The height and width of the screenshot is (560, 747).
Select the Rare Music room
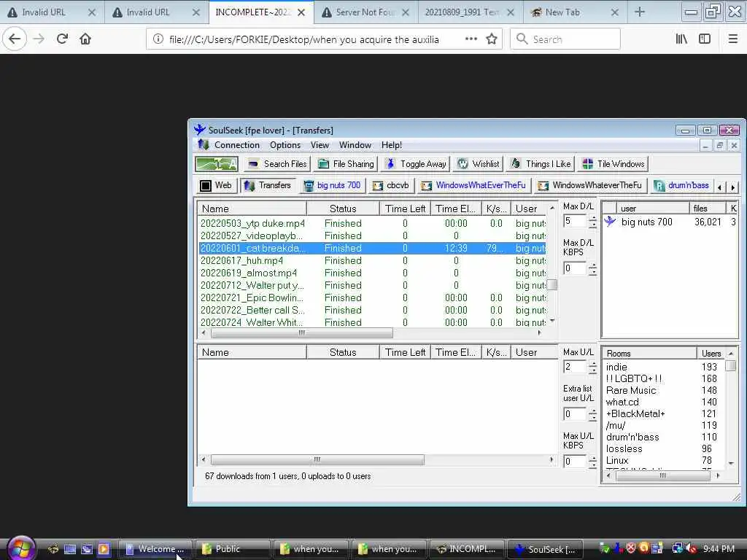(631, 391)
